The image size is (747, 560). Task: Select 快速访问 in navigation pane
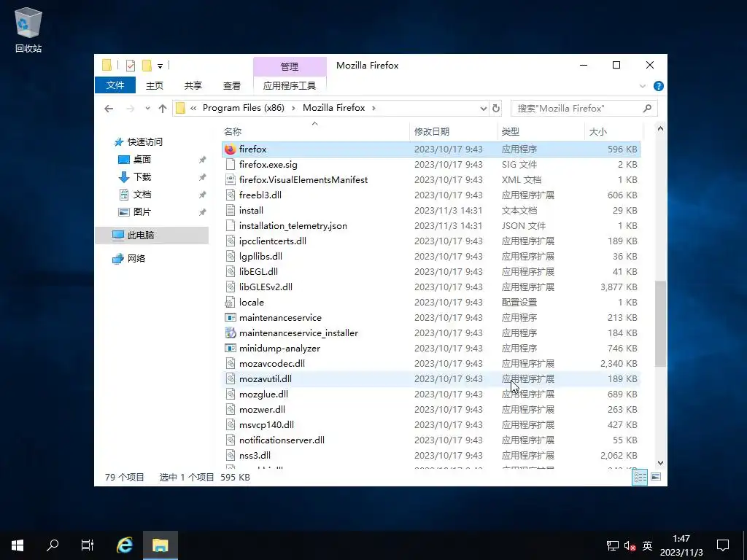coord(145,142)
